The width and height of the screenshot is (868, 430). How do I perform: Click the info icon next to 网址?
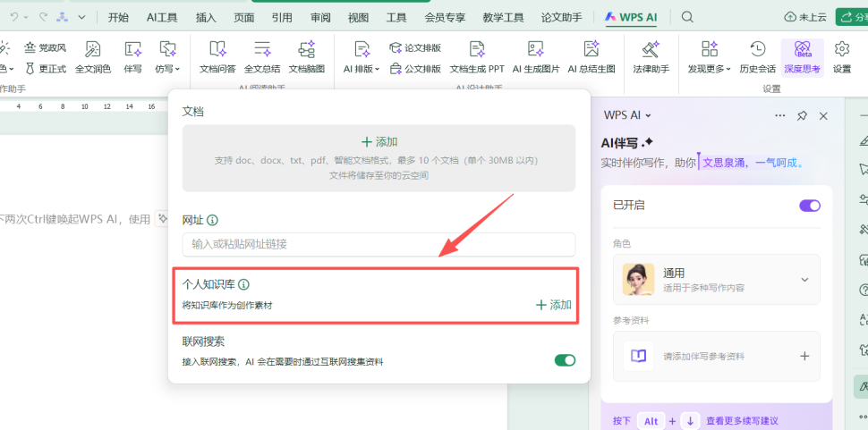point(212,220)
